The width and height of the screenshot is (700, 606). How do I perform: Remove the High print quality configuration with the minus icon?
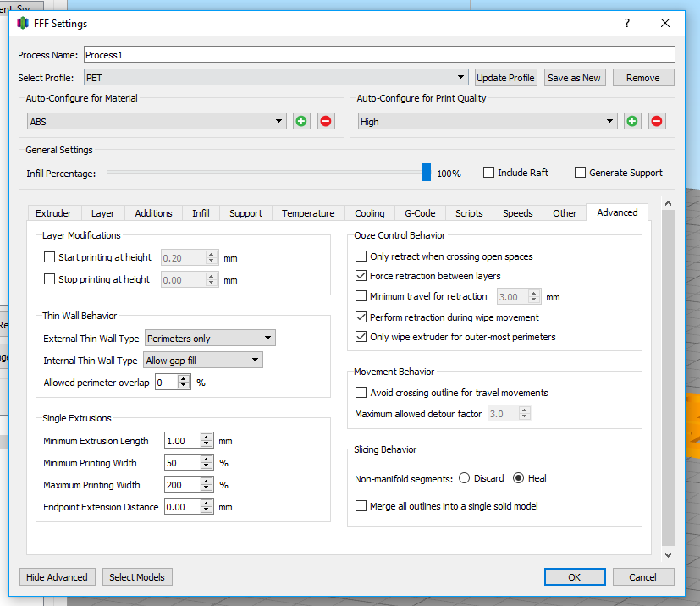[657, 121]
